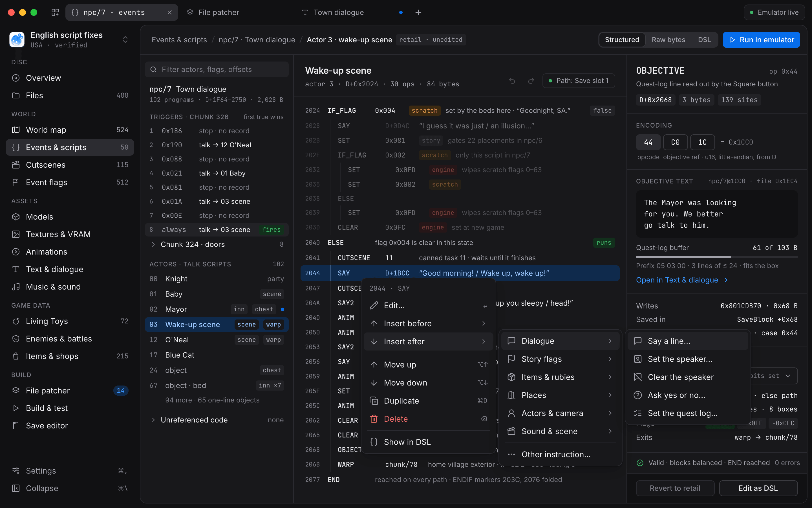Click Edit as DSL button
Screen dimensions: 812x508
coord(758,488)
